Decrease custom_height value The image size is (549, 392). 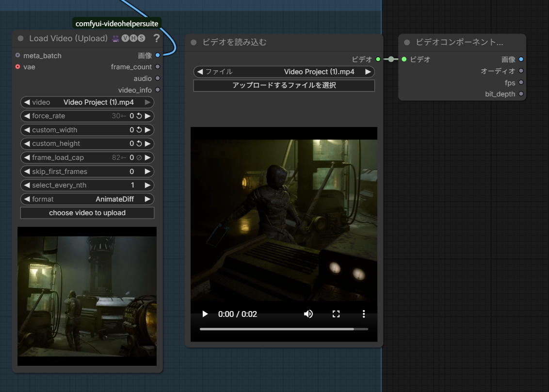point(27,143)
